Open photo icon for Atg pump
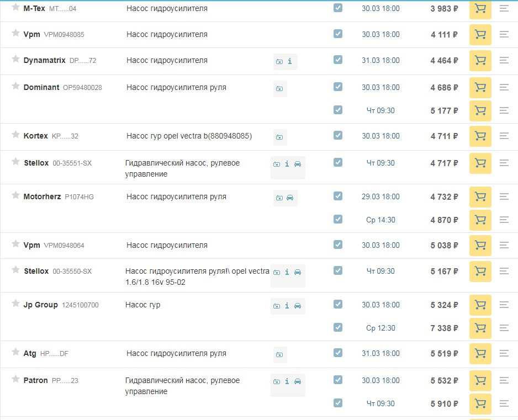The height and width of the screenshot is (420, 518). click(279, 355)
